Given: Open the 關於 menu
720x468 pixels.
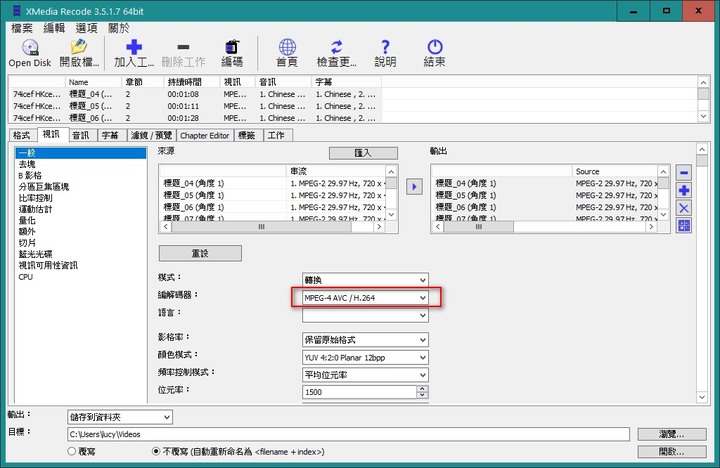Looking at the screenshot, I should 119,28.
